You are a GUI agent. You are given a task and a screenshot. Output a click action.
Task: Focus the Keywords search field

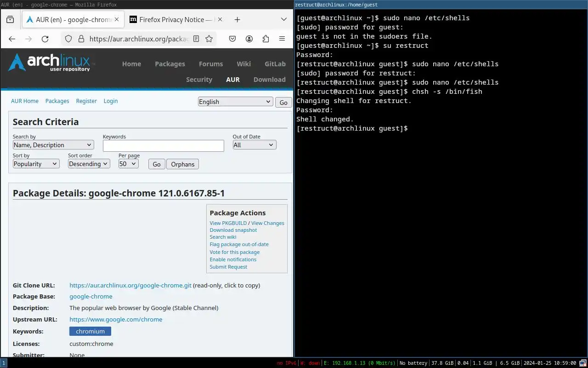click(164, 145)
